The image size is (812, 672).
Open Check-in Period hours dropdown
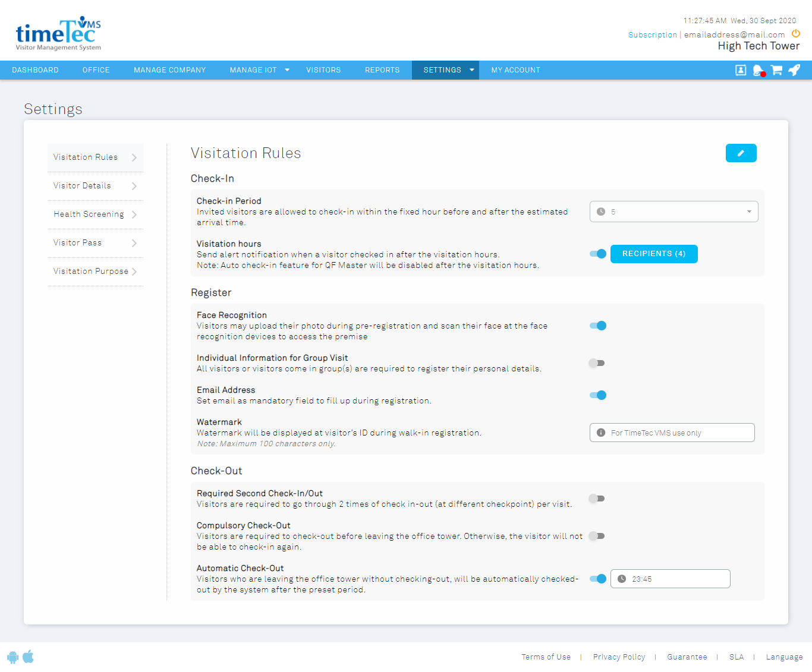(674, 212)
